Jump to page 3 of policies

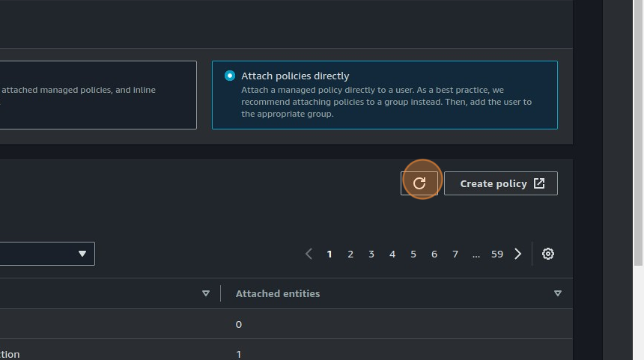click(371, 254)
